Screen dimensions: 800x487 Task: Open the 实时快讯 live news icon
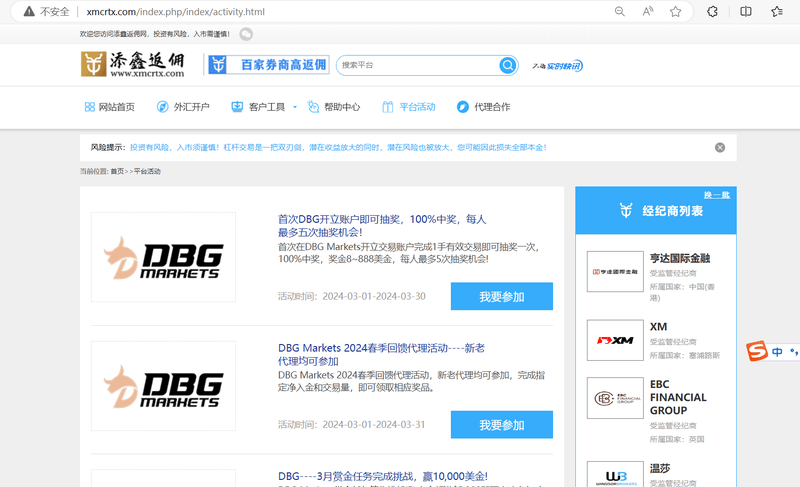click(557, 66)
